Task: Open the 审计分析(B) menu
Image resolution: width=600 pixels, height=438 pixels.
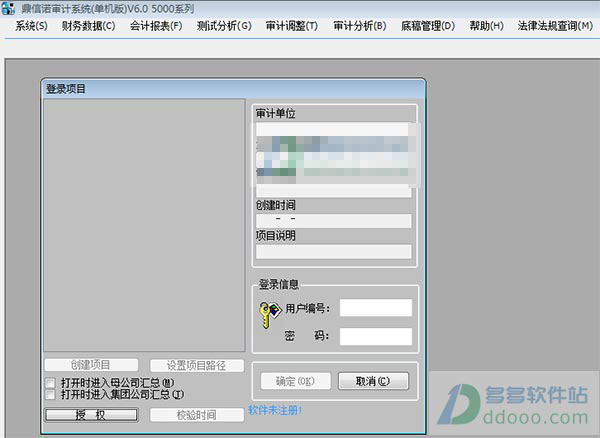Action: point(360,26)
